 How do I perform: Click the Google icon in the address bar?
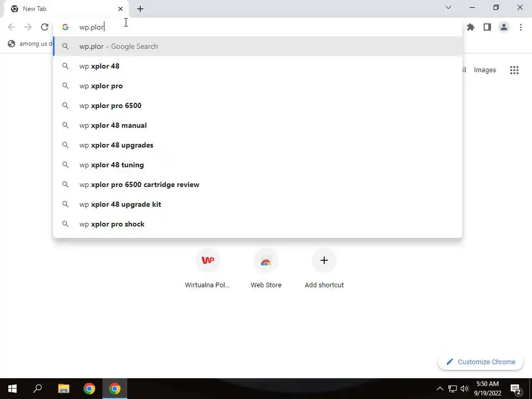click(x=65, y=27)
